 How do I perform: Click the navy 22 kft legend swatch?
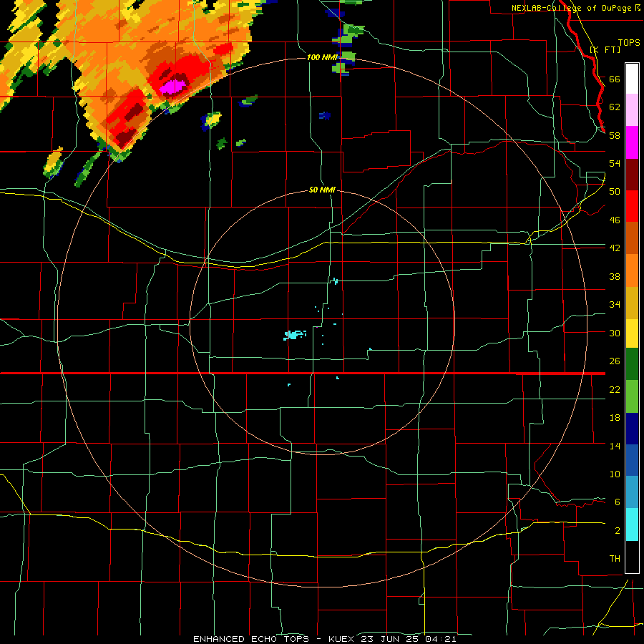(x=632, y=429)
